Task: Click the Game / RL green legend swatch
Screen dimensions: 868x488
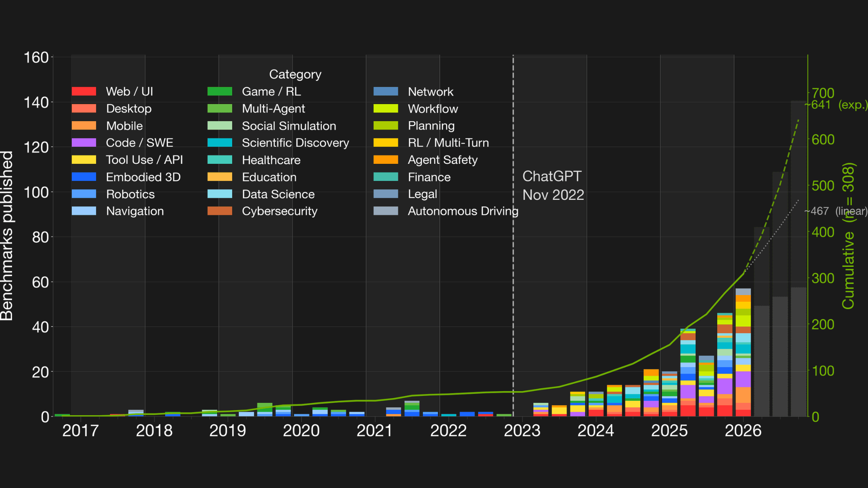Action: pos(220,91)
